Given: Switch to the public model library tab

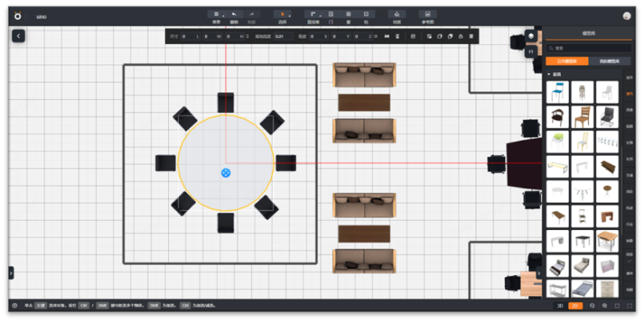Looking at the screenshot, I should click(567, 60).
